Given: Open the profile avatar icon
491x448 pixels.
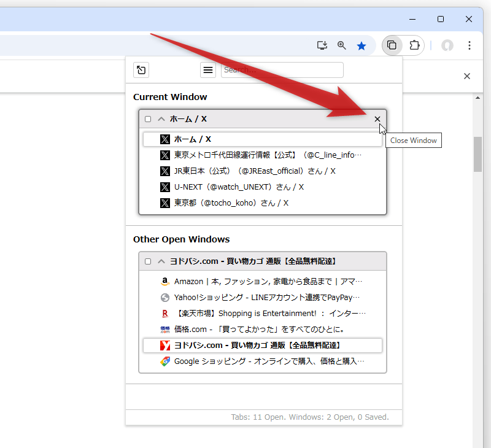Looking at the screenshot, I should tap(447, 45).
